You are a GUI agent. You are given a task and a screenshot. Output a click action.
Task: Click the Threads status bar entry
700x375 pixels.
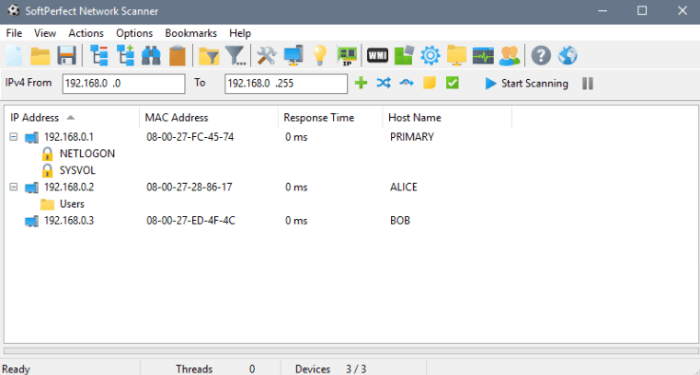(215, 369)
